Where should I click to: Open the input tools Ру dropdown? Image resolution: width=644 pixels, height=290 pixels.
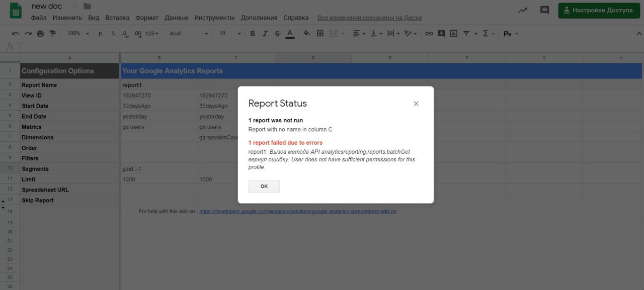511,34
